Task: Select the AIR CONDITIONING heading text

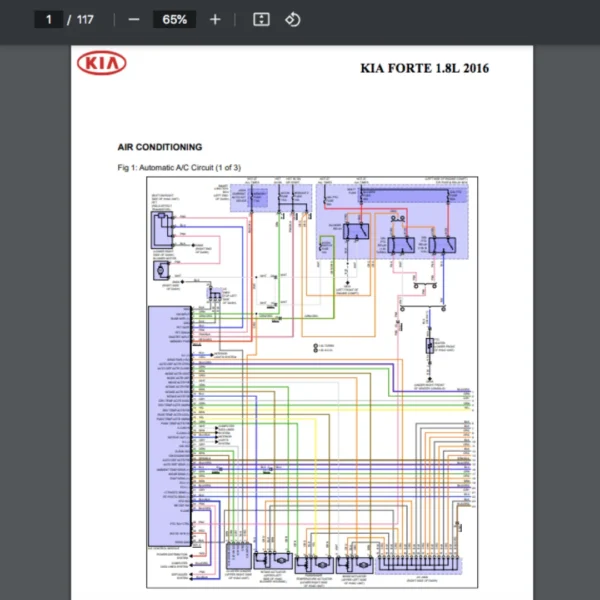Action: (x=159, y=147)
